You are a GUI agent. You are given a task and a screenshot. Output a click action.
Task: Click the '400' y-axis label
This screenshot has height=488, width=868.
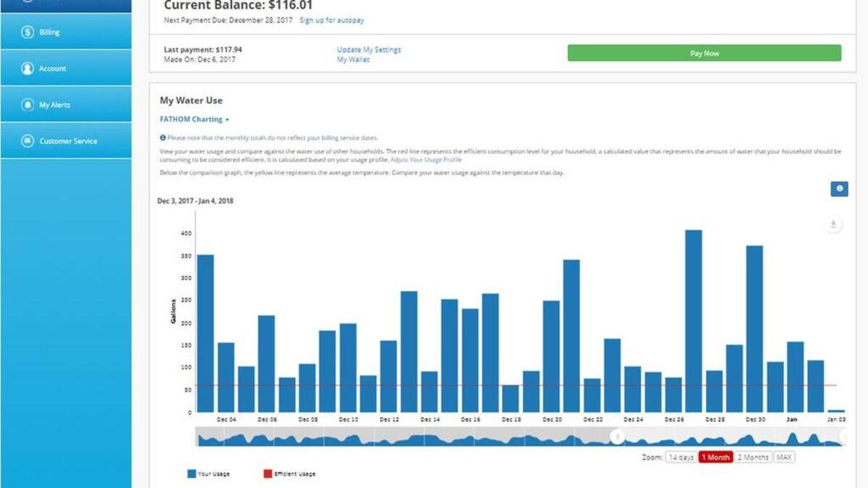[x=186, y=233]
